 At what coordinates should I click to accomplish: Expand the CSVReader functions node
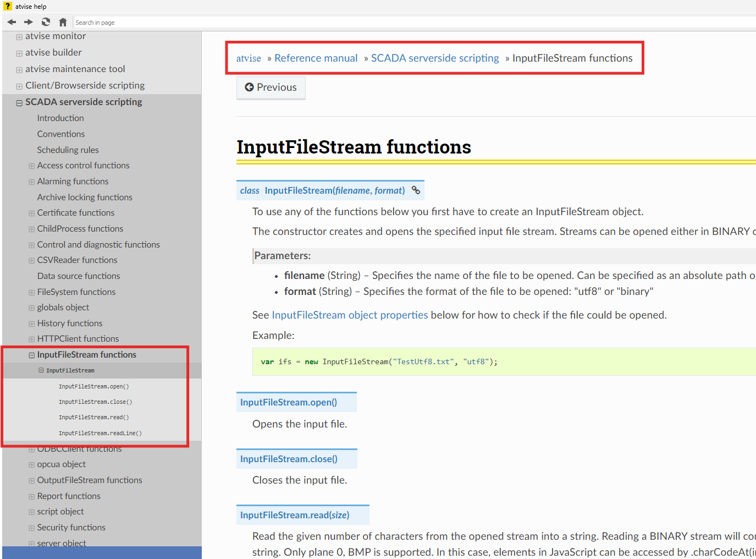pyautogui.click(x=31, y=260)
